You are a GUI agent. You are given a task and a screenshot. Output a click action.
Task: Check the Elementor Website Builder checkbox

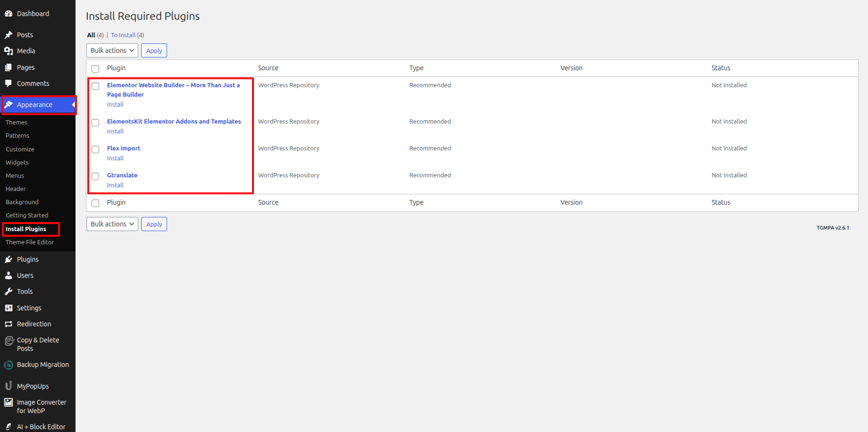tap(95, 86)
